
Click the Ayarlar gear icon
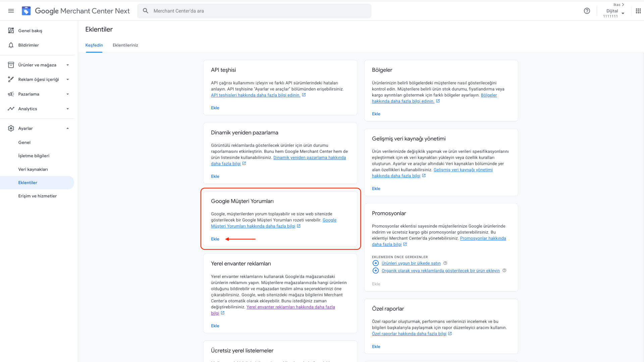tap(11, 128)
